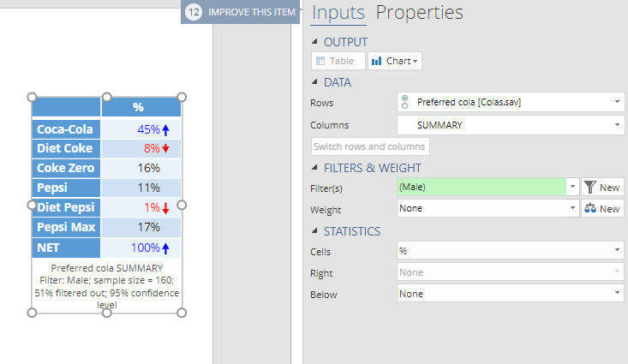
Task: Click the top-right resize handle of table
Action: [x=182, y=97]
